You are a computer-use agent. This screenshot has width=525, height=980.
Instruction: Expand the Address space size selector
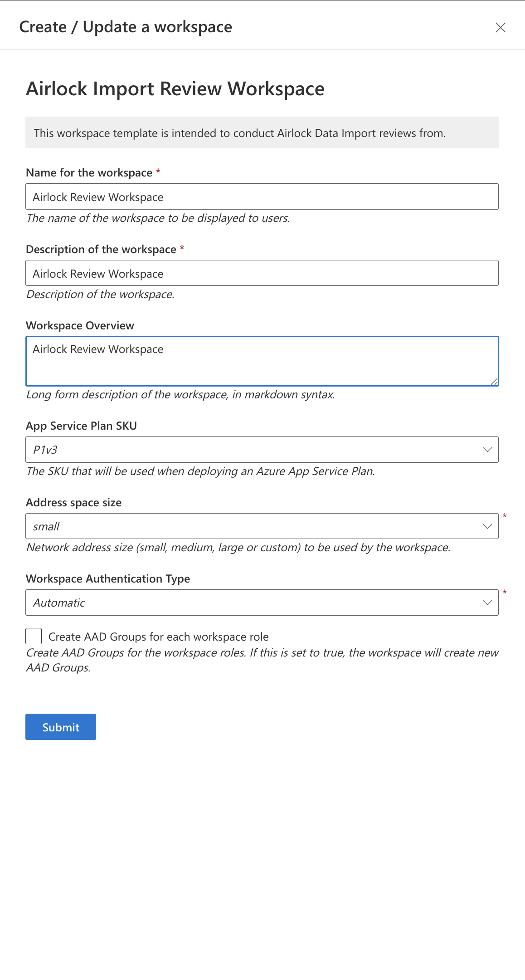click(x=254, y=526)
